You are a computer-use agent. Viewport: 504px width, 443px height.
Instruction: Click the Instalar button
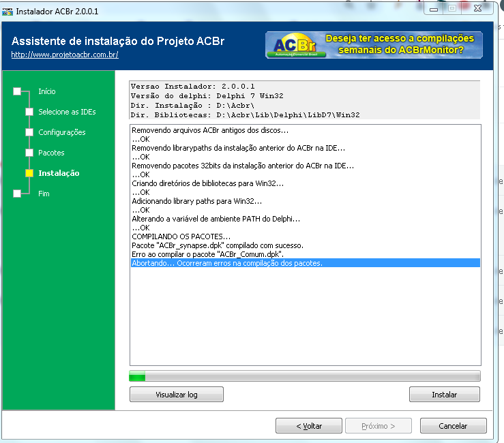[x=445, y=394]
